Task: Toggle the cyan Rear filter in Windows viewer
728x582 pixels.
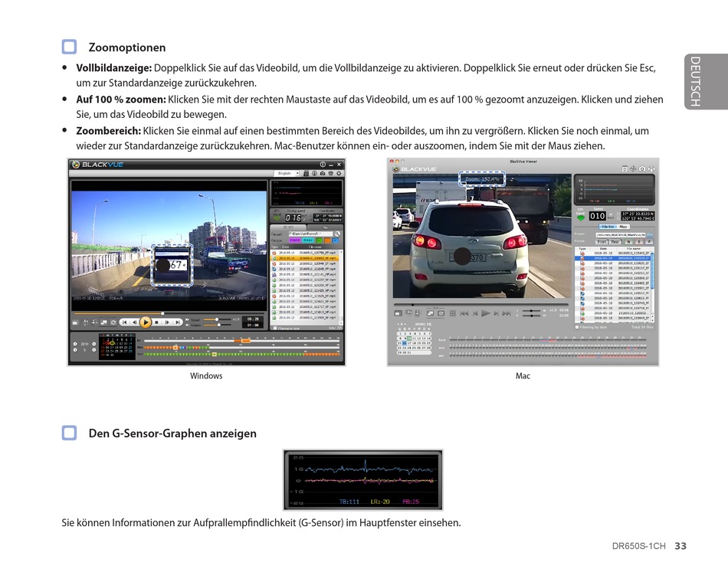Action: pyautogui.click(x=308, y=240)
